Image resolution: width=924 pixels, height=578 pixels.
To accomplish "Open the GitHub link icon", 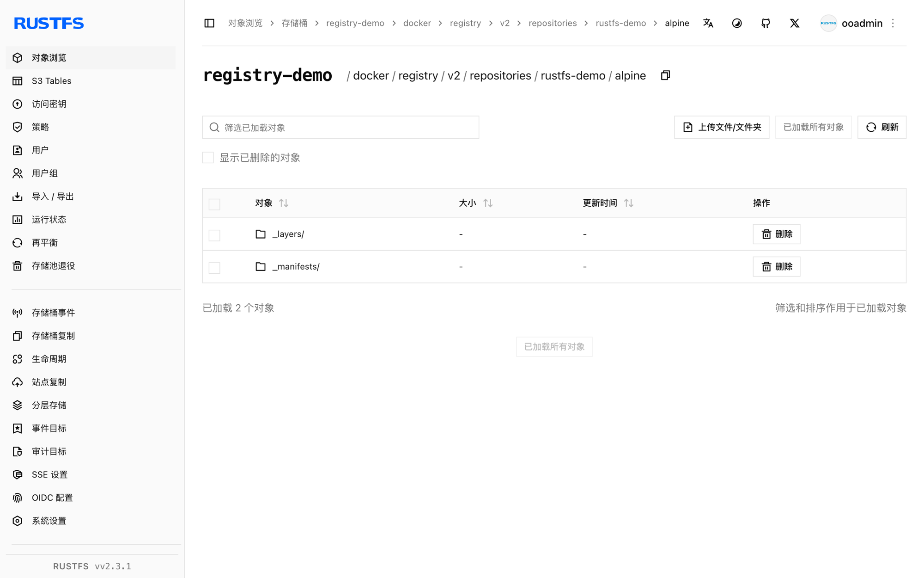I will click(766, 23).
